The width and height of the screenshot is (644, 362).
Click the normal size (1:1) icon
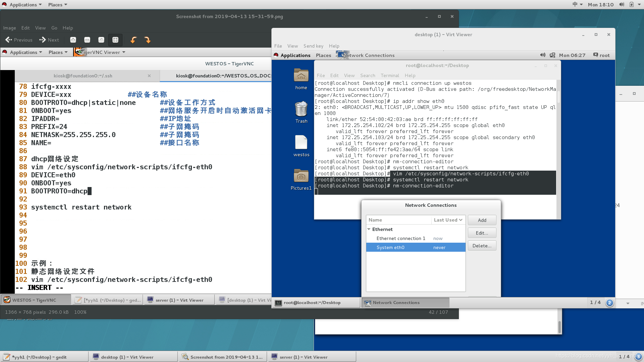(101, 40)
